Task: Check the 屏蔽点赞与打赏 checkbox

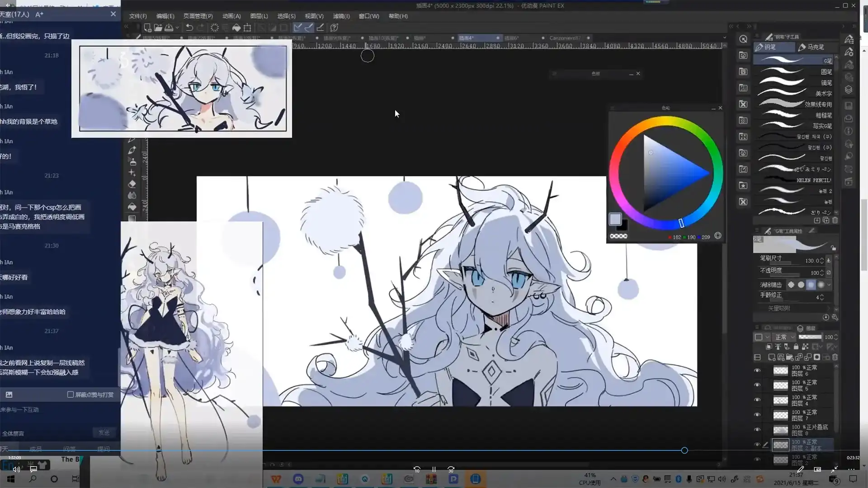Action: [x=71, y=394]
